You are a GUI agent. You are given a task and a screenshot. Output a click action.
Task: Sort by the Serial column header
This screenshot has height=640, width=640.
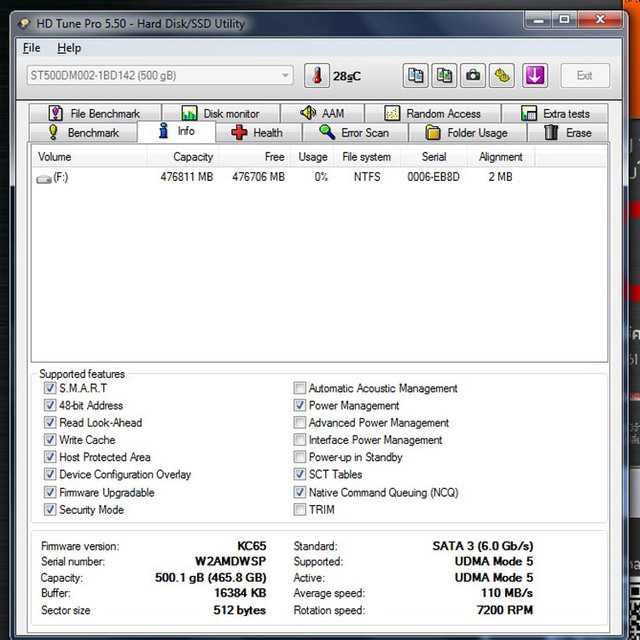434,157
